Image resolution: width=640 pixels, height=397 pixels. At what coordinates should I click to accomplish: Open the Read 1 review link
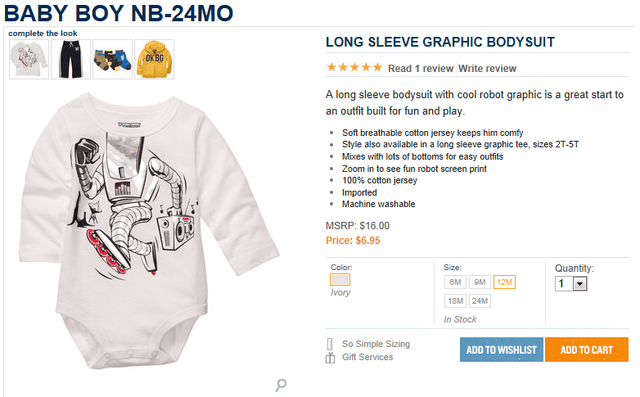coord(420,69)
